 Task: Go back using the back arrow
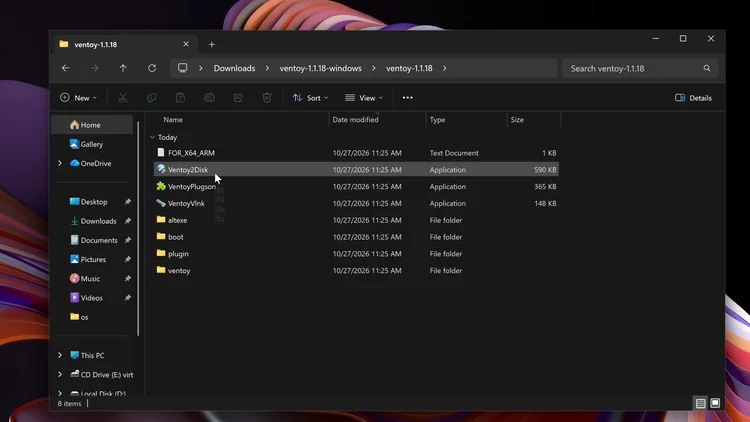(x=66, y=68)
